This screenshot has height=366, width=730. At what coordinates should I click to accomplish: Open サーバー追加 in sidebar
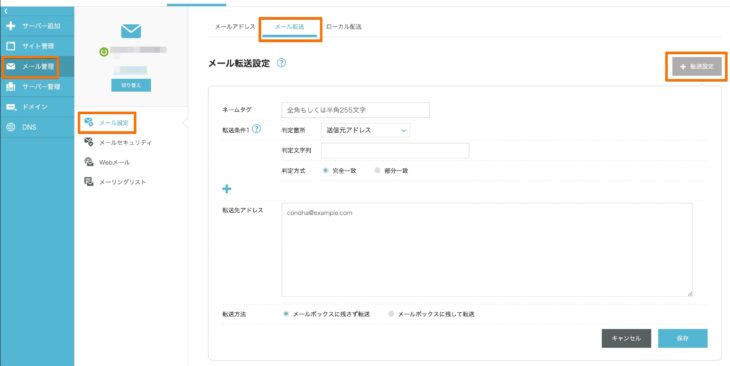(x=37, y=26)
